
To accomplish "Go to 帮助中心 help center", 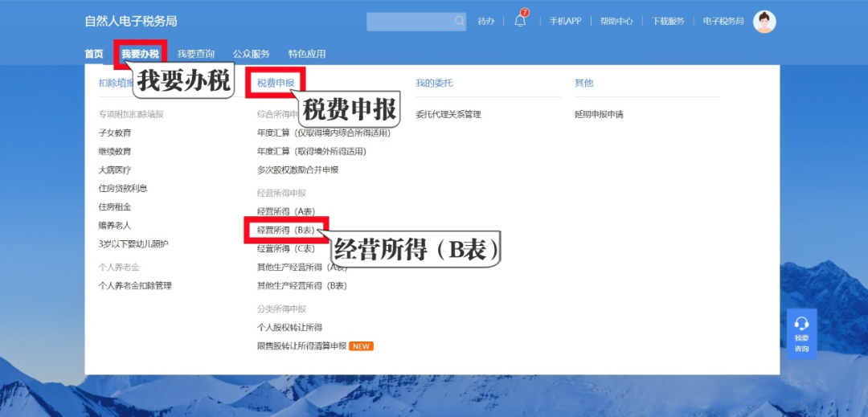I will (x=616, y=22).
